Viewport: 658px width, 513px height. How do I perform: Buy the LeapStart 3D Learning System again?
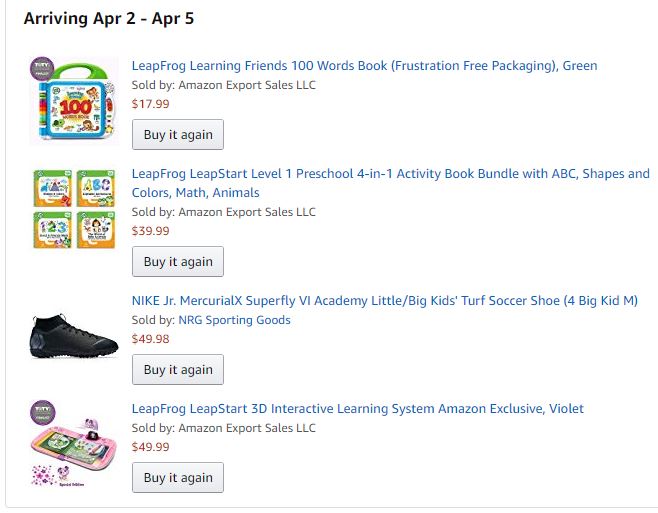[178, 478]
